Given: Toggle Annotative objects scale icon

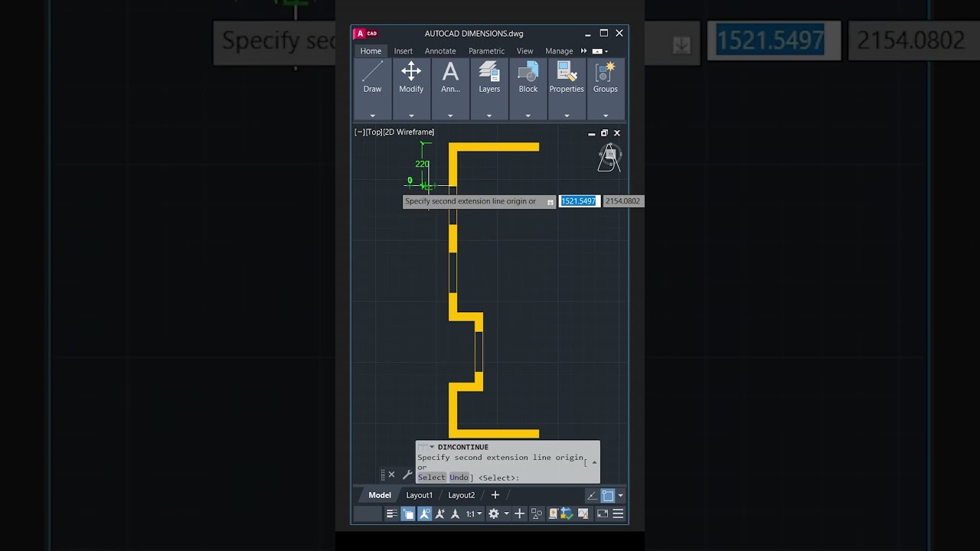Looking at the screenshot, I should 455,514.
